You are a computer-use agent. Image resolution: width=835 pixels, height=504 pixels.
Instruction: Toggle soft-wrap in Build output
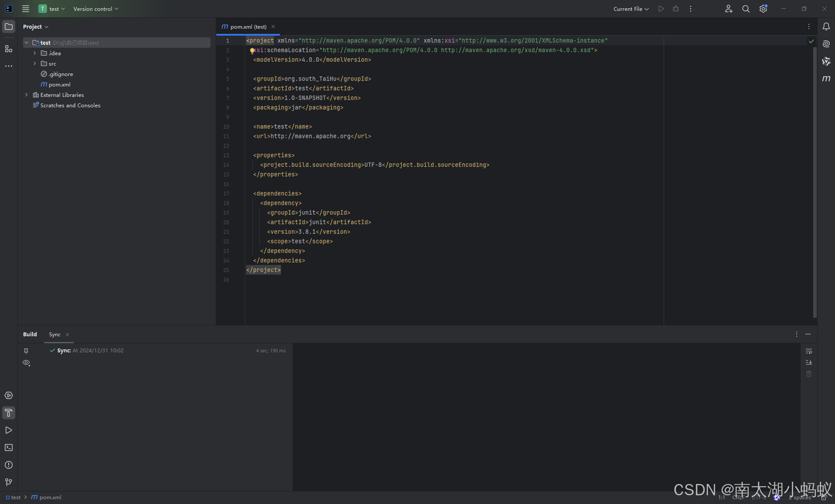808,351
